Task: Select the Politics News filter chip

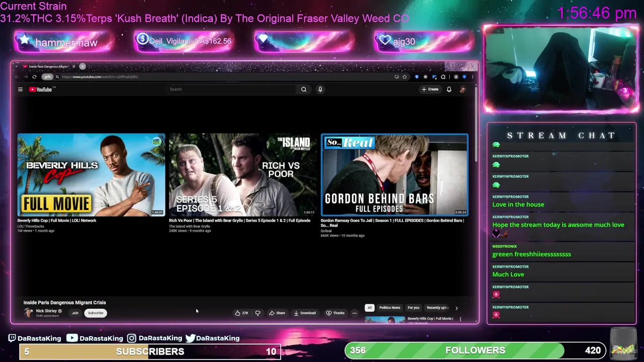Action: click(x=390, y=308)
